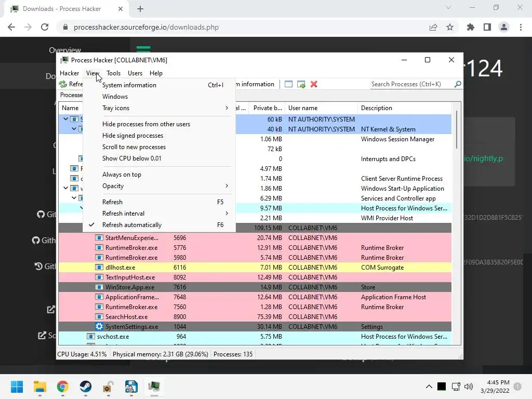Click the browser back arrow

(11, 27)
